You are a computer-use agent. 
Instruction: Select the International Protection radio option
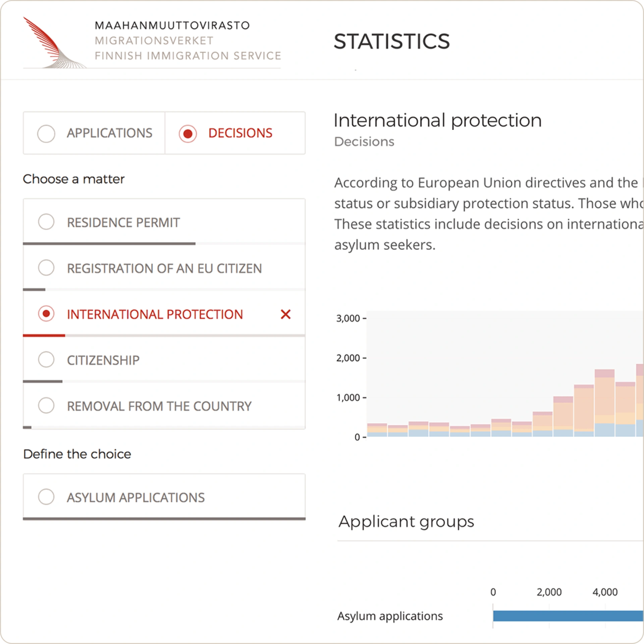tap(46, 314)
